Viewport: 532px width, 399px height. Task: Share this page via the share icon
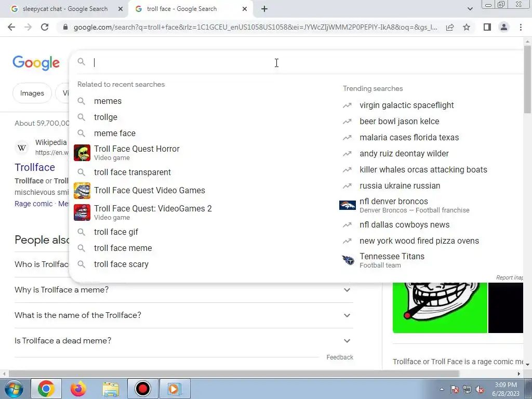(450, 27)
